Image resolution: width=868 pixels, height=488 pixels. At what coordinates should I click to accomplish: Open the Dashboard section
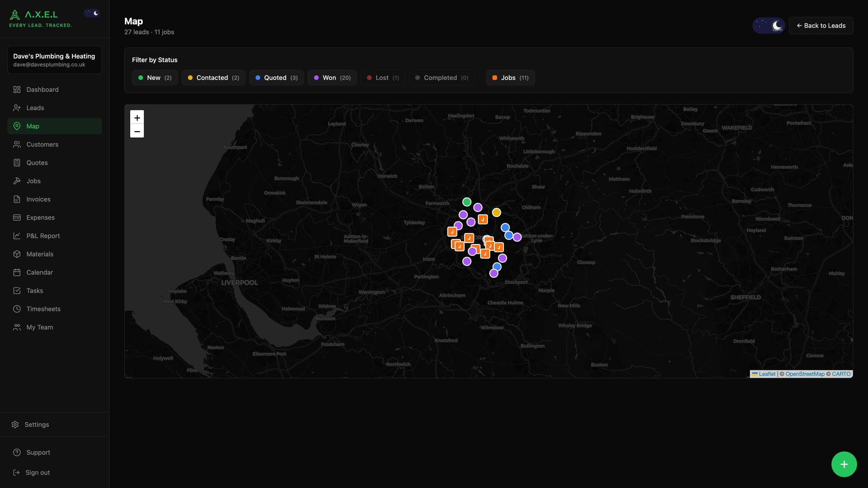(42, 89)
